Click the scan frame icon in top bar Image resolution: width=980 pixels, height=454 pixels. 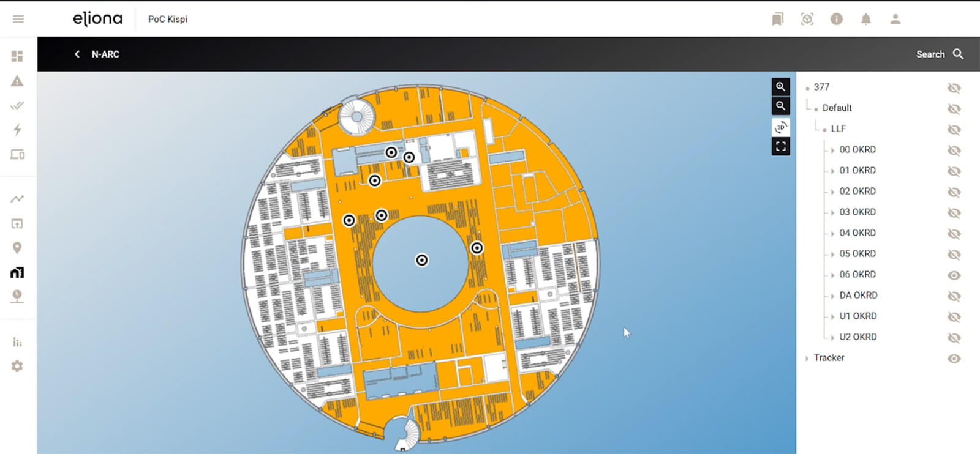[x=807, y=19]
